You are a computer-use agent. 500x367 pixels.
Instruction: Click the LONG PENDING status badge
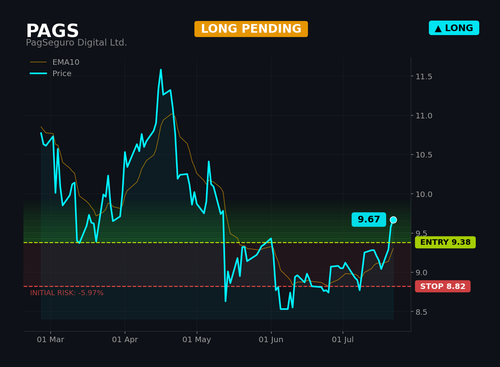coord(251,29)
